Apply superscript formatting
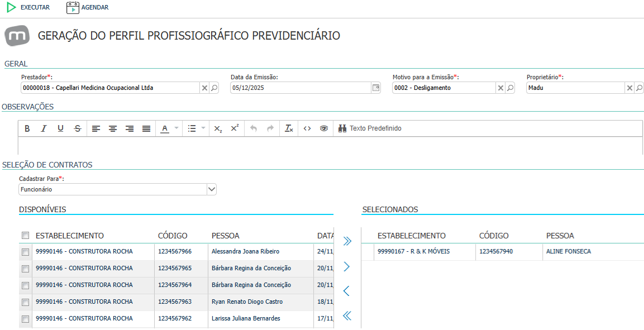 (235, 128)
